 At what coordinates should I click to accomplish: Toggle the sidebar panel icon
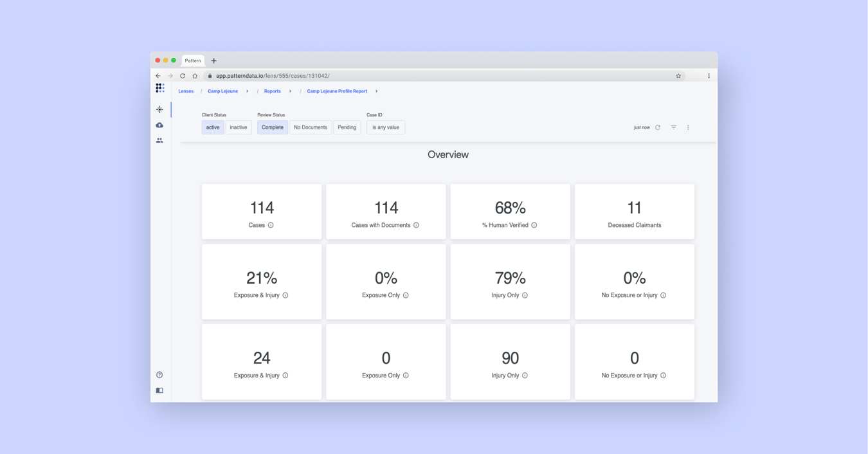point(159,390)
